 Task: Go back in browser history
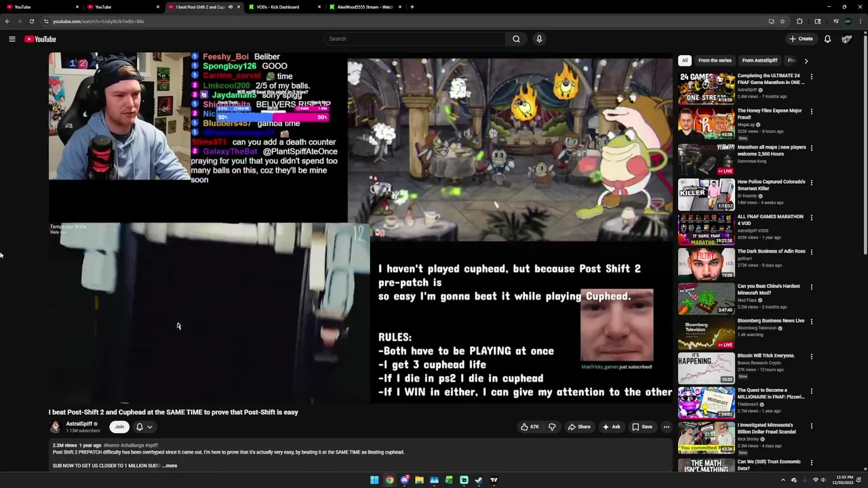(x=7, y=21)
